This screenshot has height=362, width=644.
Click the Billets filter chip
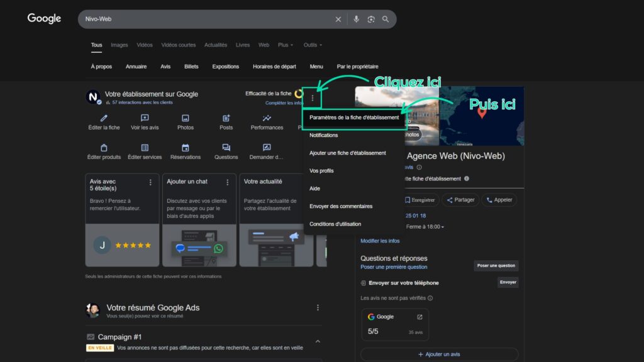191,67
